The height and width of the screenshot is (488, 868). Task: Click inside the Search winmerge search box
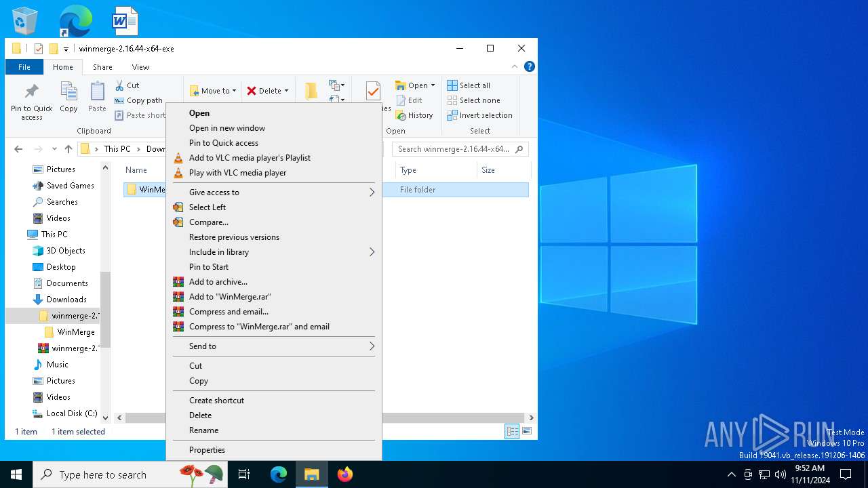(460, 149)
